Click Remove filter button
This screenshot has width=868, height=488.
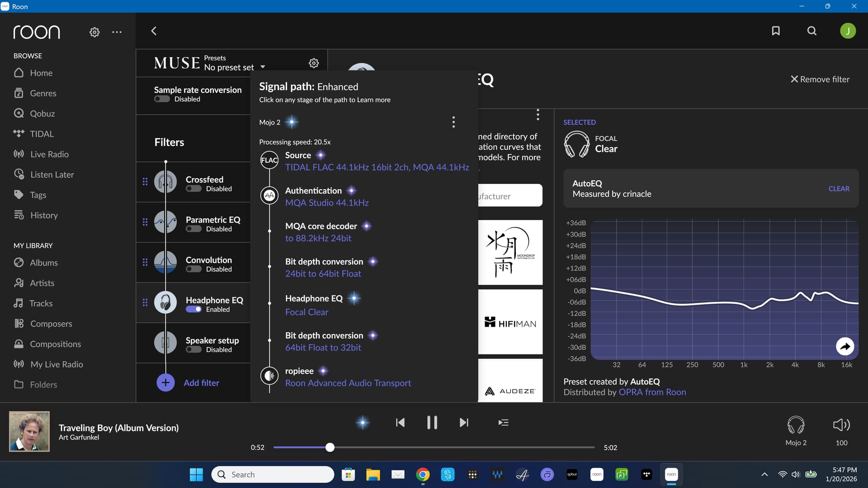click(820, 79)
